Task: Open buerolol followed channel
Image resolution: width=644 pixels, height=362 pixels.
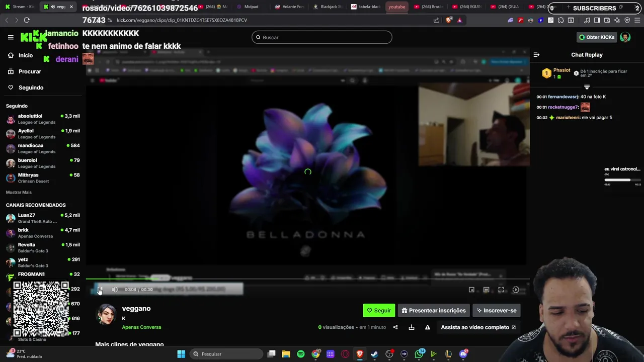Action: (x=43, y=163)
